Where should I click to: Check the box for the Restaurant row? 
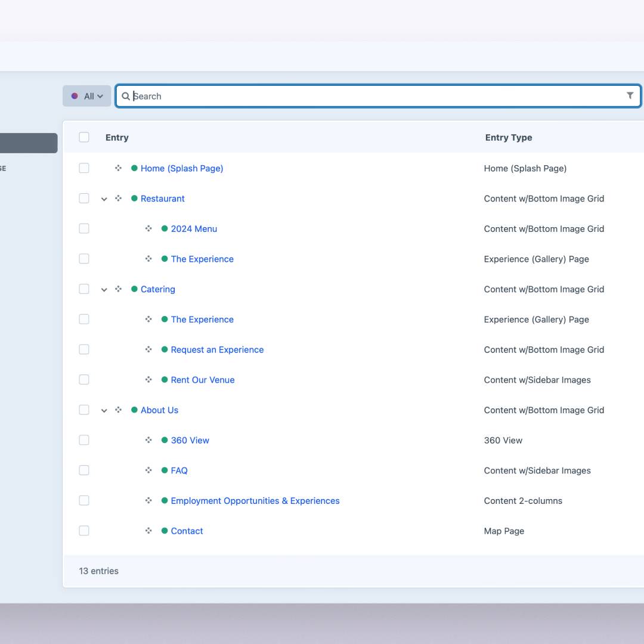[84, 199]
